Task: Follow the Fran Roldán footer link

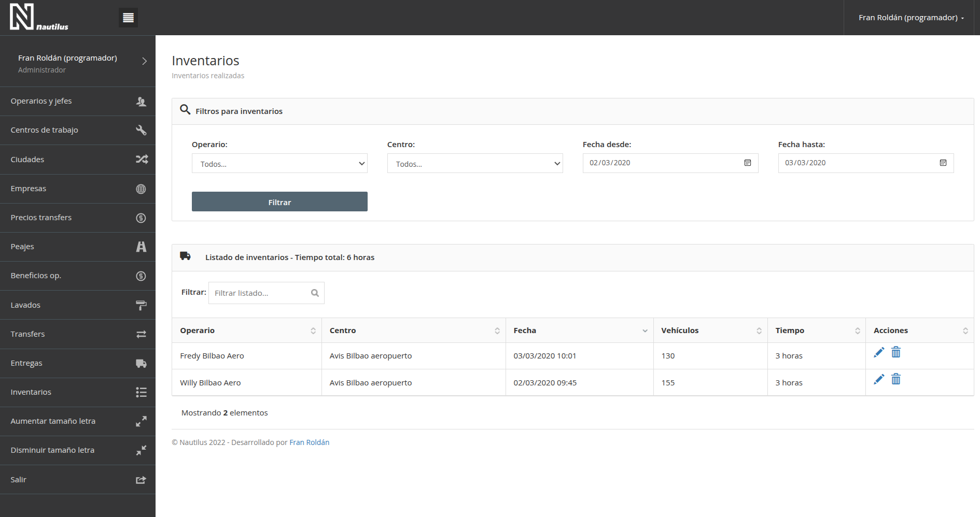Action: (x=310, y=442)
